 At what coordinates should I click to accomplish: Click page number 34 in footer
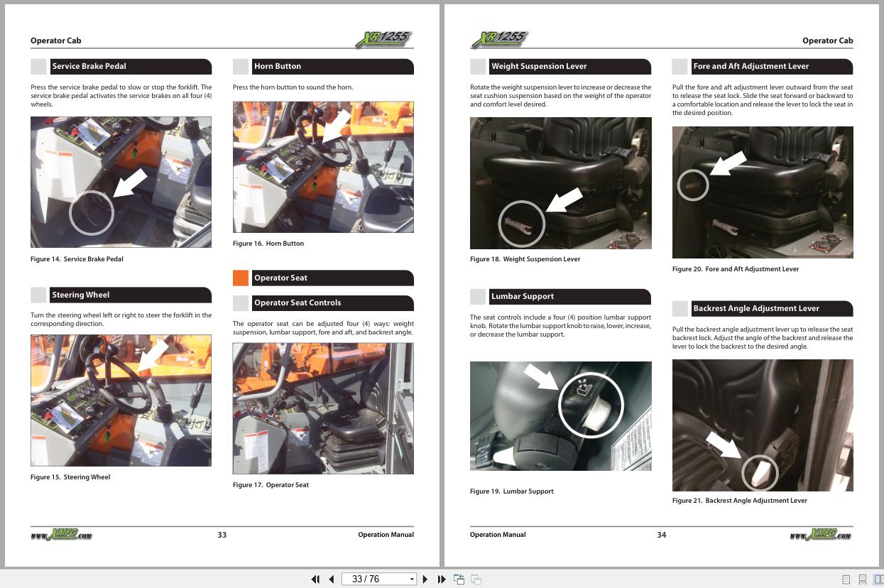pyautogui.click(x=662, y=535)
